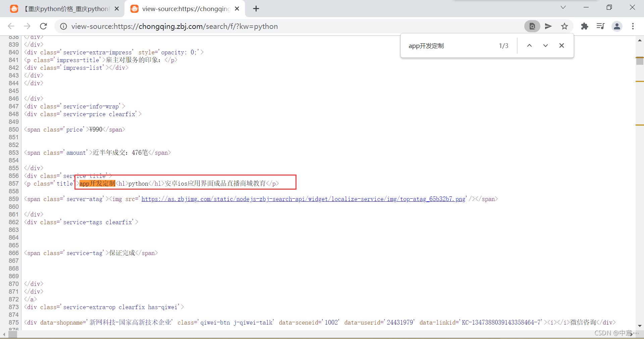The height and width of the screenshot is (339, 644).
Task: Click the highlighted app开发定制 match
Action: [x=97, y=184]
